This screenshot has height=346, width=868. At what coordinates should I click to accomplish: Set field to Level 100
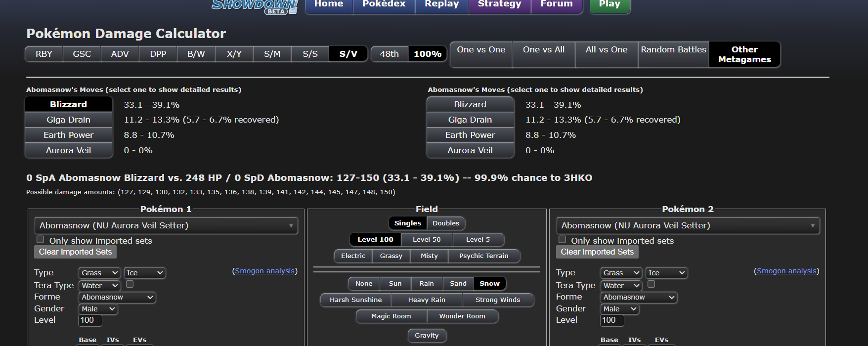(376, 240)
